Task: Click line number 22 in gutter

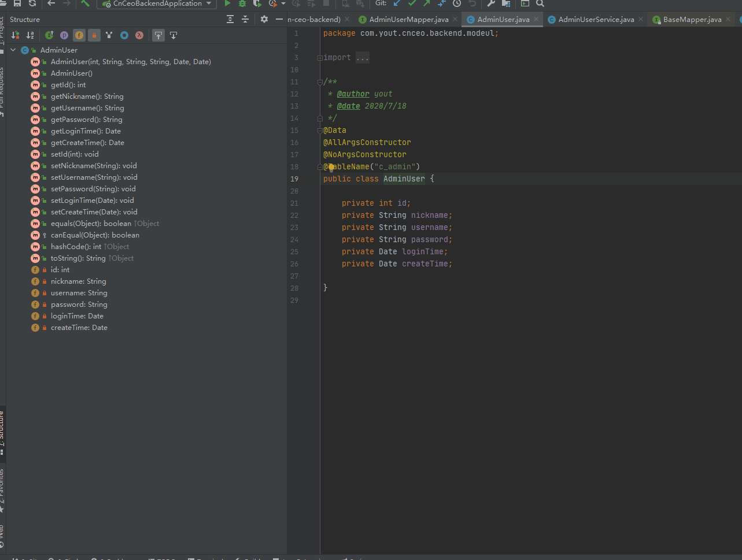Action: pos(294,216)
